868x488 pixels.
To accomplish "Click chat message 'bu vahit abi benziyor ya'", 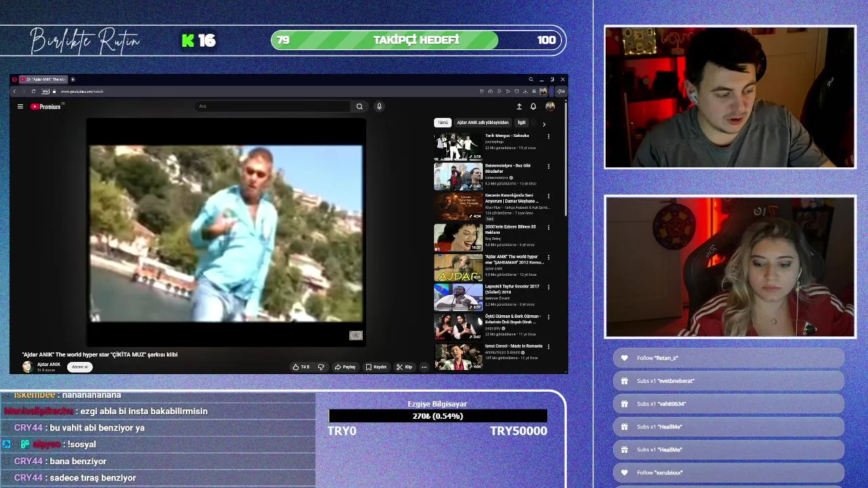I will pyautogui.click(x=97, y=428).
